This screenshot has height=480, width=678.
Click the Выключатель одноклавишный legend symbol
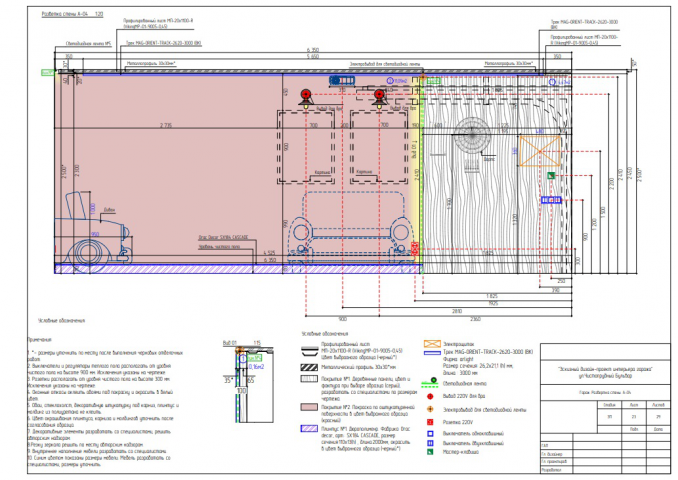(430, 434)
